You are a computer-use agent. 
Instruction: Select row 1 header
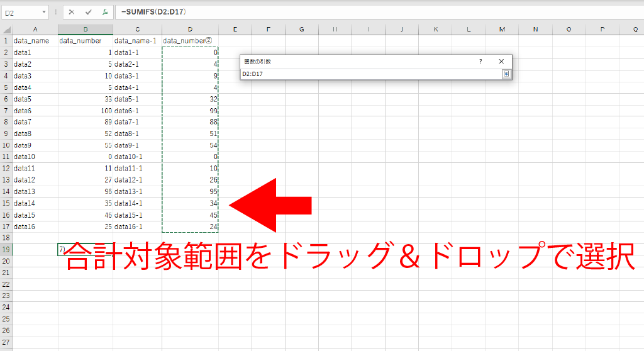(6, 41)
